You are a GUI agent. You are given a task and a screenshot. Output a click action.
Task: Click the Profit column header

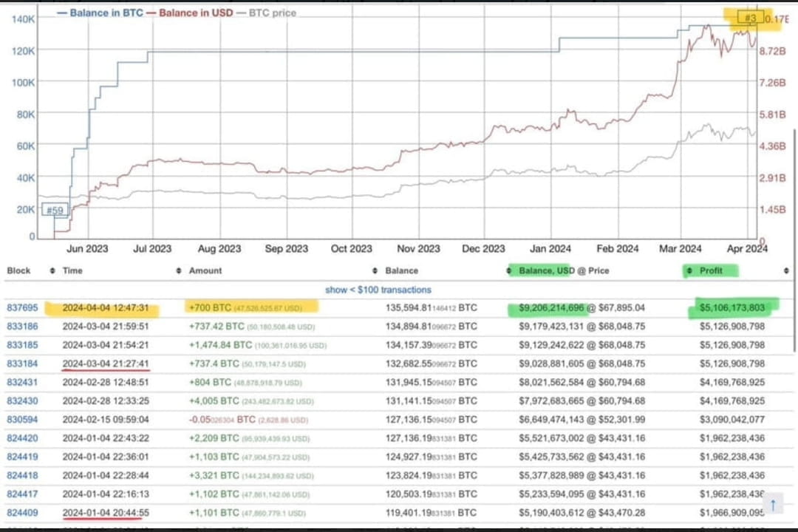711,271
